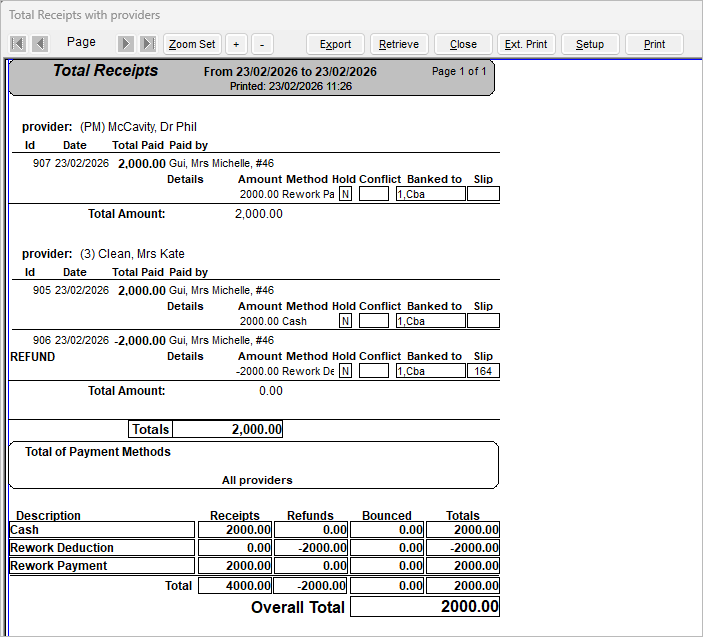Go to the previous report page

click(40, 44)
